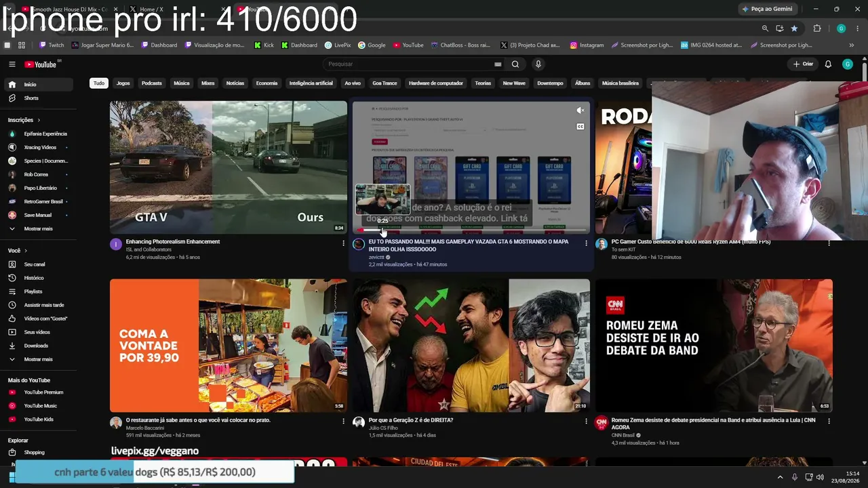Open Shopping in the Explorar section
Image resolution: width=868 pixels, height=488 pixels.
click(39, 452)
